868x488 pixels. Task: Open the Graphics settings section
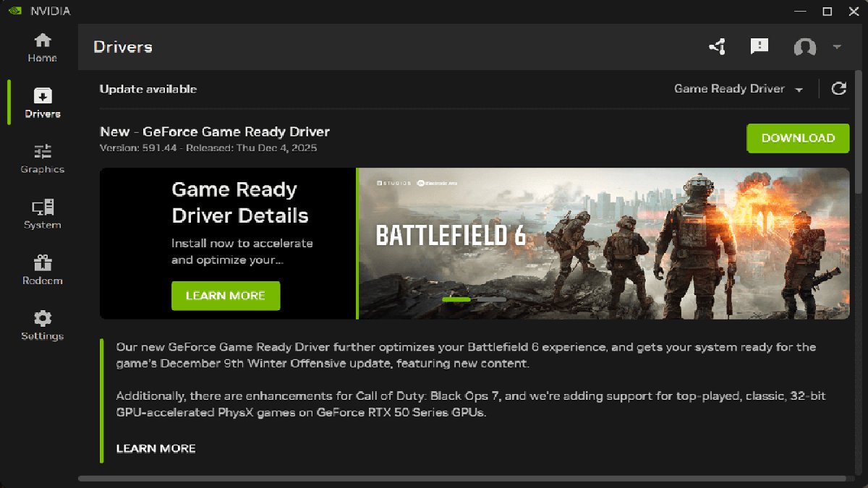43,159
